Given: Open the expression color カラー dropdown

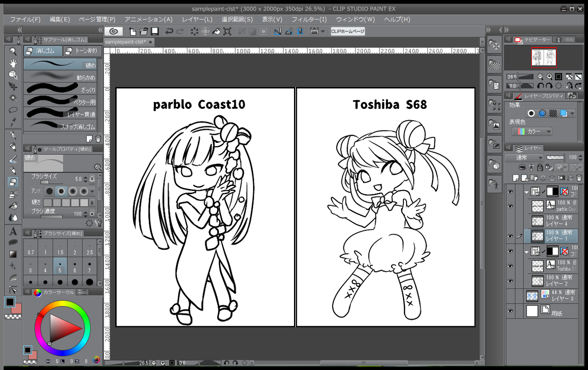Looking at the screenshot, I should (532, 131).
